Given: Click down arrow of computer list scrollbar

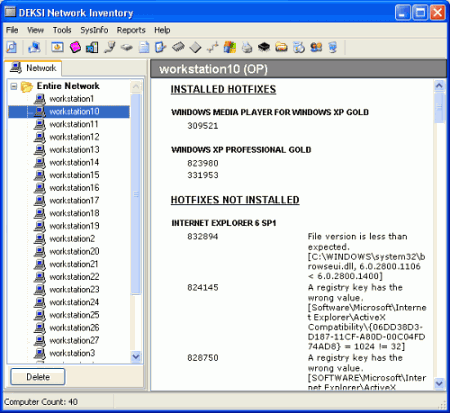Looking at the screenshot, I should click(x=136, y=357).
